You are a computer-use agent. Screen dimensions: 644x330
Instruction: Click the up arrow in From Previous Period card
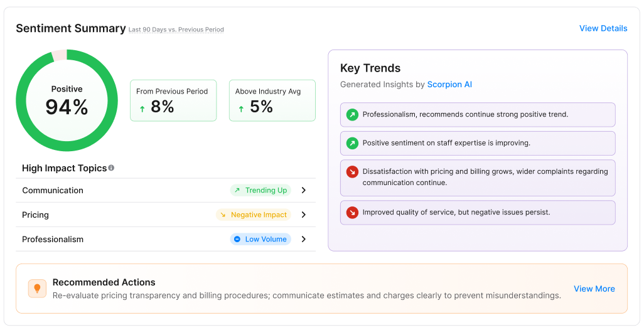(142, 109)
